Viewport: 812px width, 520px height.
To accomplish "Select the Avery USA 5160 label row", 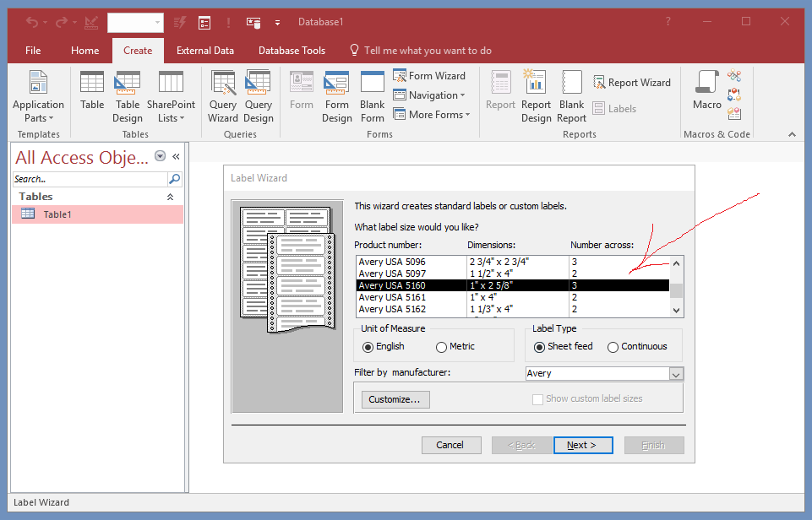I will [513, 285].
